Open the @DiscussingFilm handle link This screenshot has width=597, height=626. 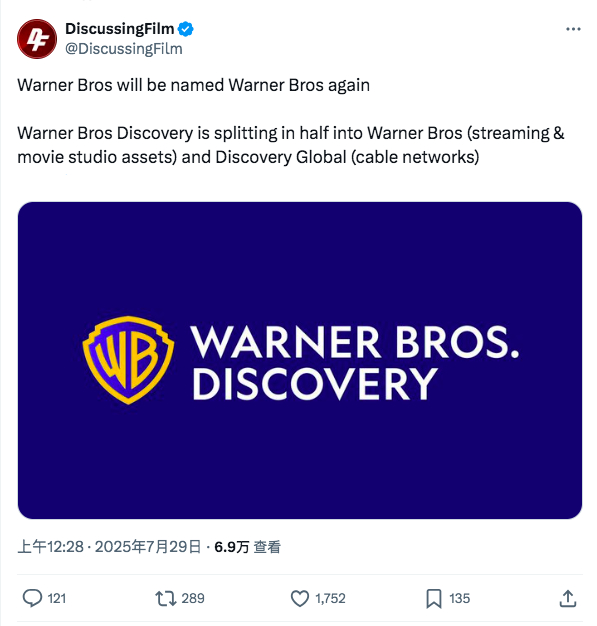click(124, 49)
